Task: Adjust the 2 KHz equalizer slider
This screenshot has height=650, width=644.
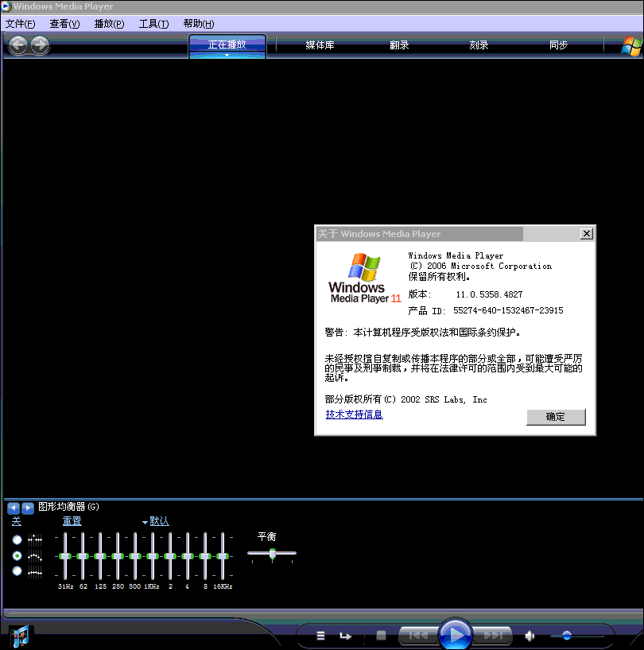Action: point(170,556)
